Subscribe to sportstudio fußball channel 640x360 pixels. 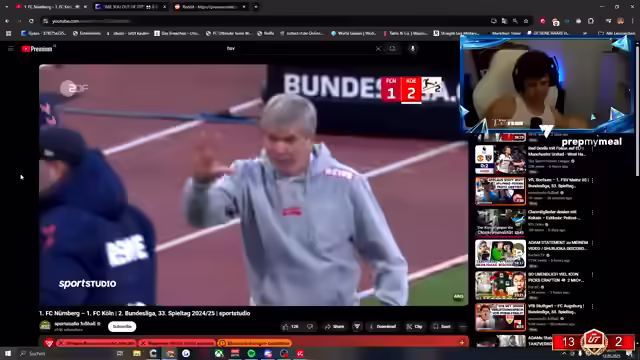[122, 327]
